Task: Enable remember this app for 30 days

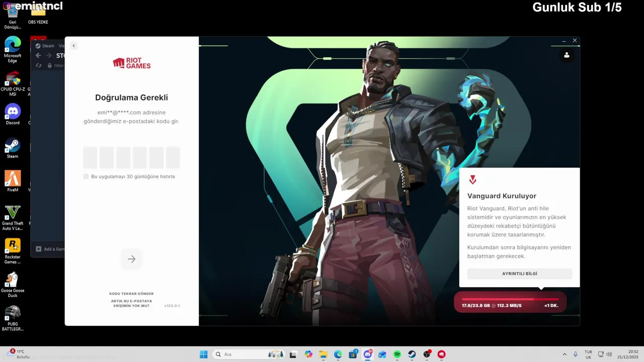Action: [x=86, y=176]
